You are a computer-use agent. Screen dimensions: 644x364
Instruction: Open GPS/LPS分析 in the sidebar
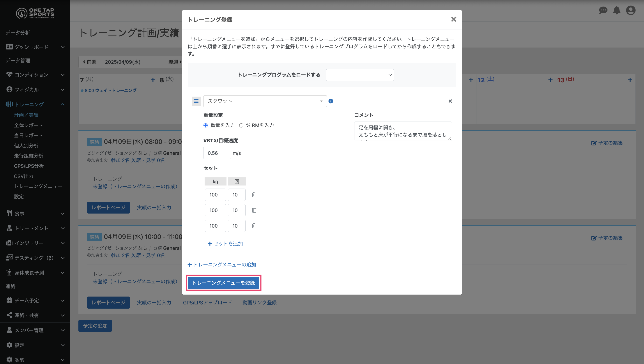[x=29, y=166]
